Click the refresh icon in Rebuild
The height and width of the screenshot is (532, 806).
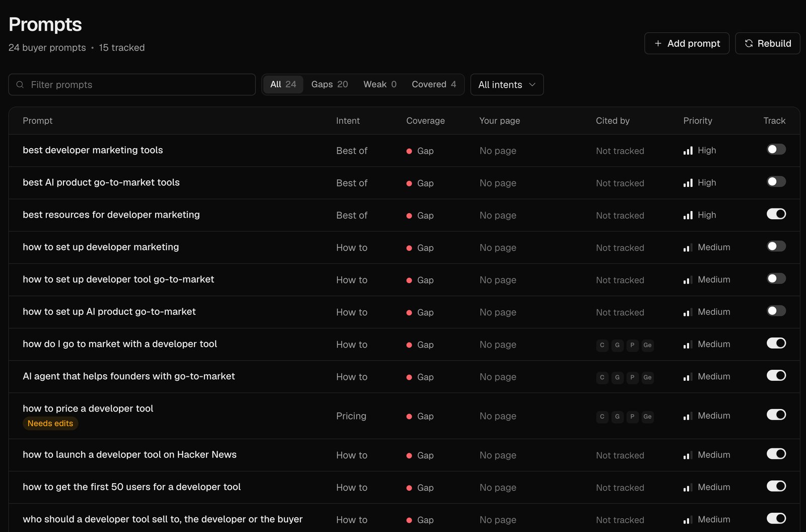coord(749,43)
